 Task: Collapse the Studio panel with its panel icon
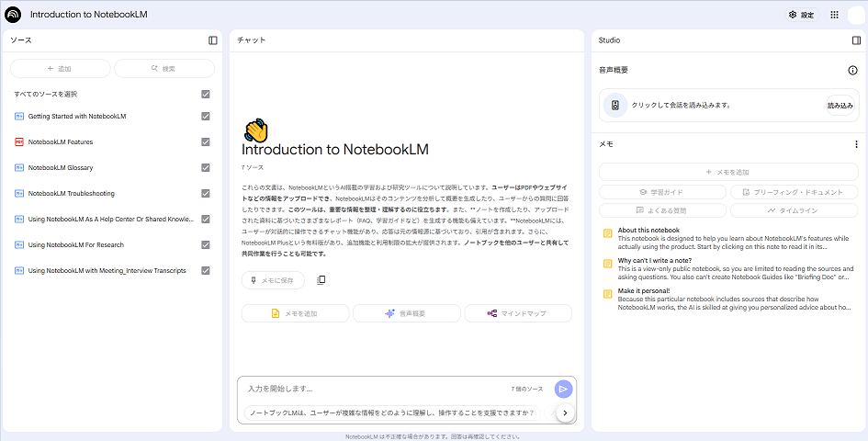pos(856,40)
